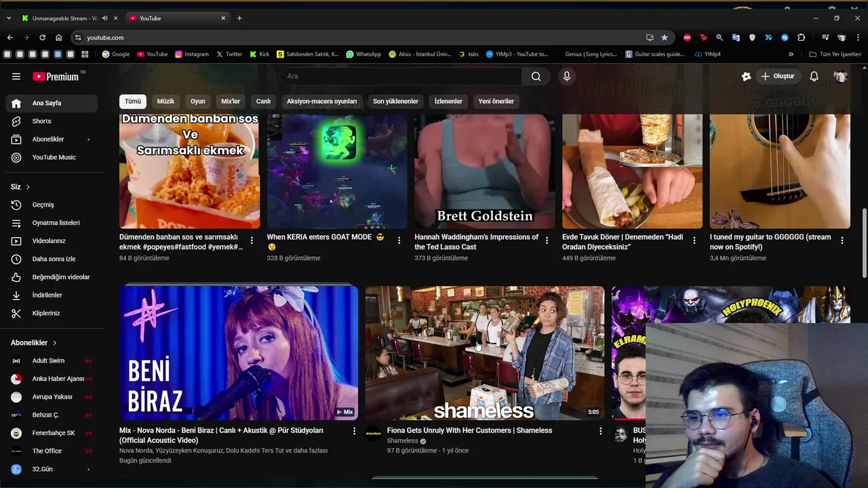868x488 pixels.
Task: Open the notifications bell
Action: 814,76
